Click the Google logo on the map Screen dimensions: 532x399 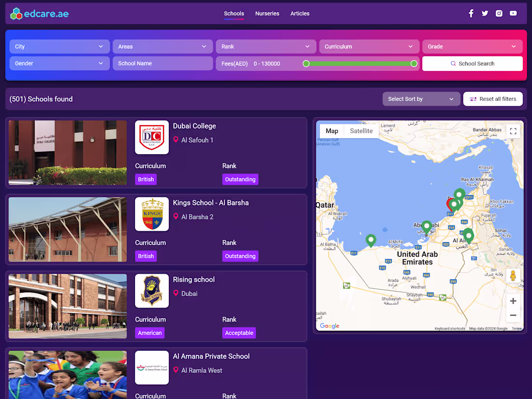click(329, 325)
